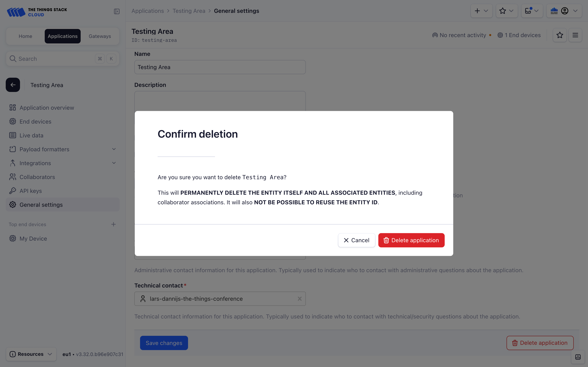Expand the Integrations submenu
Viewport: 588px width, 367px height.
pos(114,163)
